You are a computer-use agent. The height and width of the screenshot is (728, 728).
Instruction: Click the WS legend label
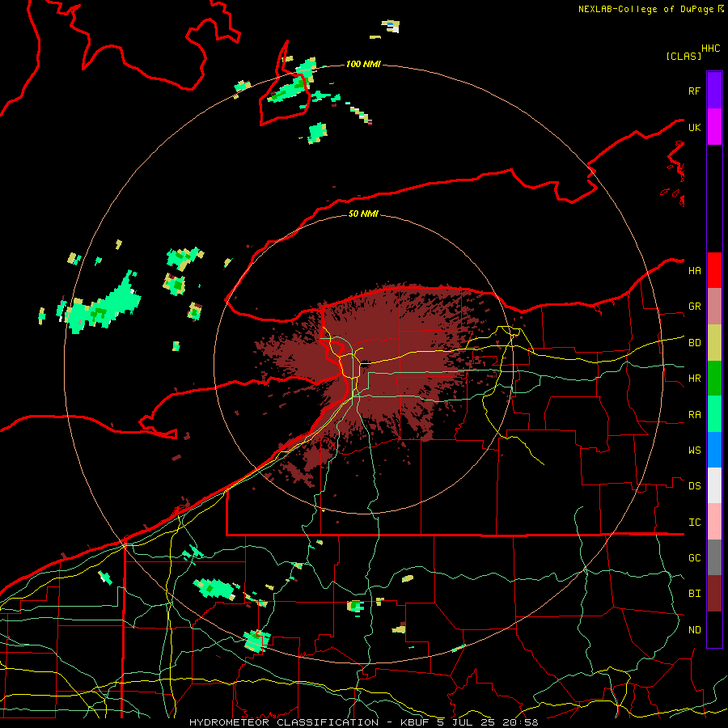click(694, 451)
